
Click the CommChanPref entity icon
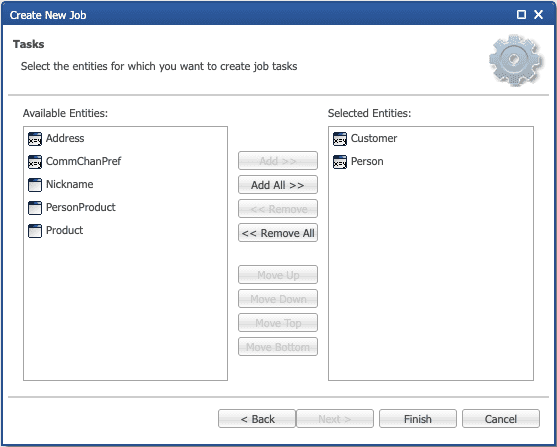click(x=35, y=162)
